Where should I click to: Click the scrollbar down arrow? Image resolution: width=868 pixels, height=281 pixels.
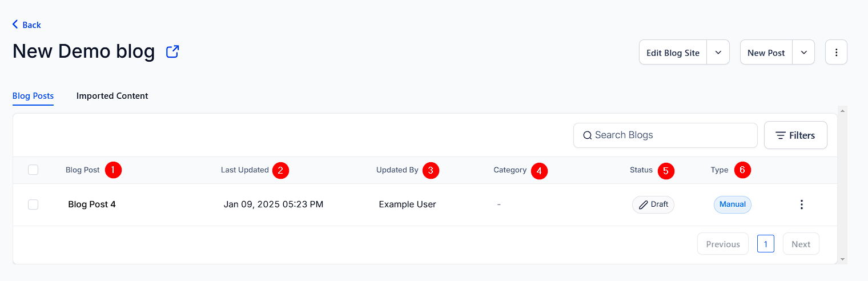coord(843,259)
